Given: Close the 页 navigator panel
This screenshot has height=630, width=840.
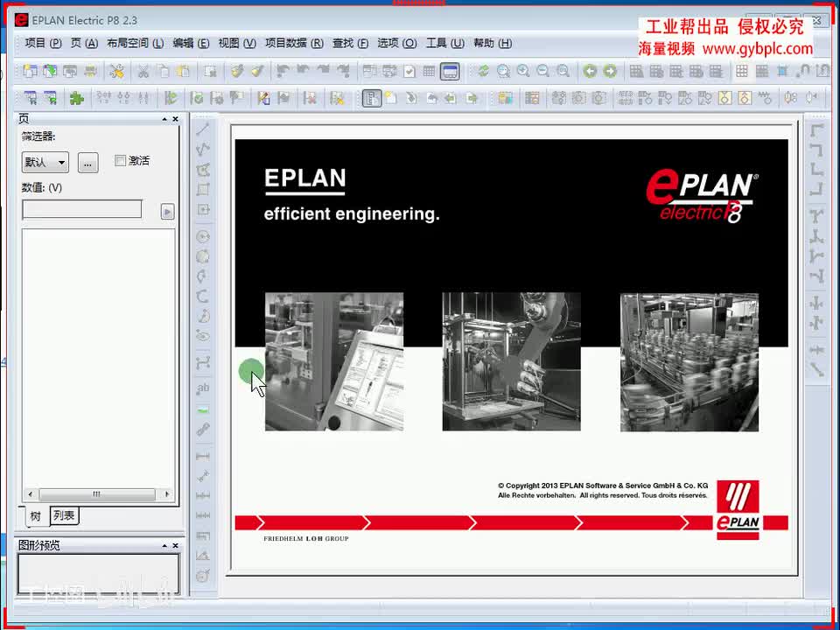Looking at the screenshot, I should tap(175, 119).
